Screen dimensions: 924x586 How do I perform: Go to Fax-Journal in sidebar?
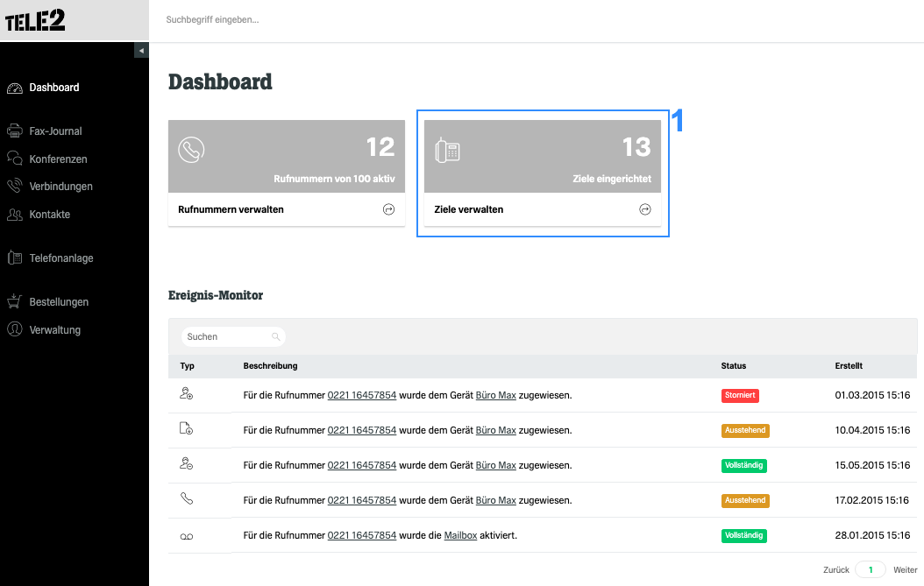coord(55,131)
